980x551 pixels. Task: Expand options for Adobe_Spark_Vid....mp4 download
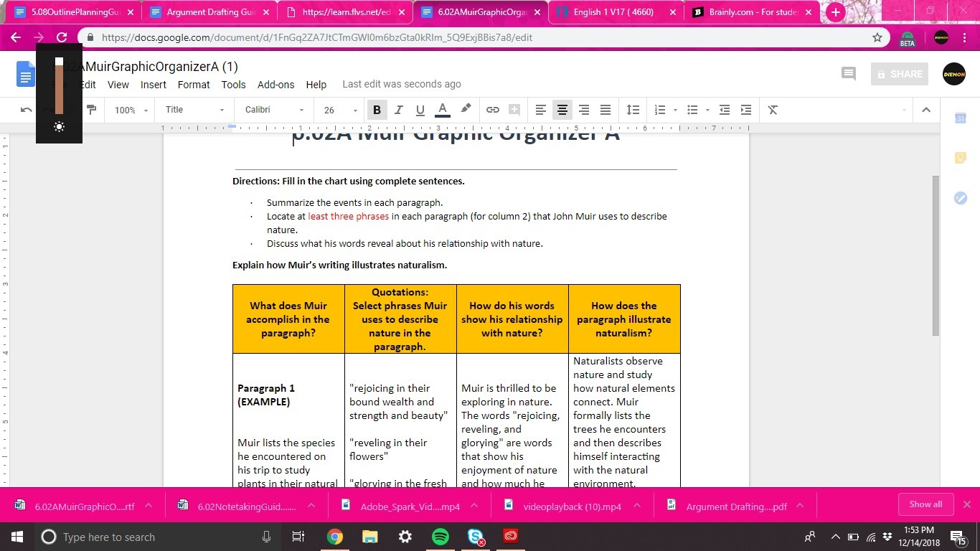coord(473,505)
